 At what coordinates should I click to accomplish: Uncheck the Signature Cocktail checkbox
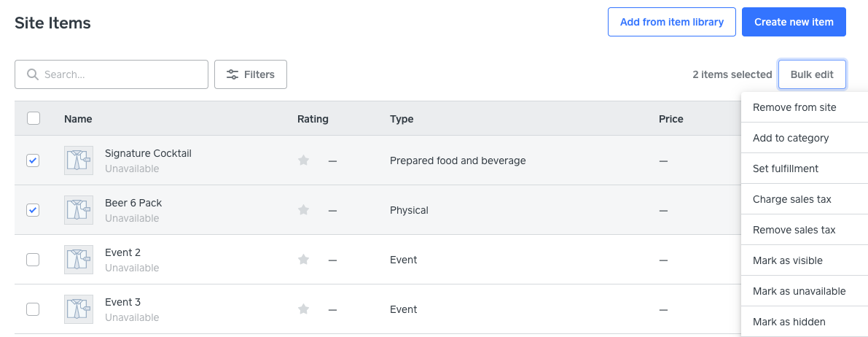[33, 160]
